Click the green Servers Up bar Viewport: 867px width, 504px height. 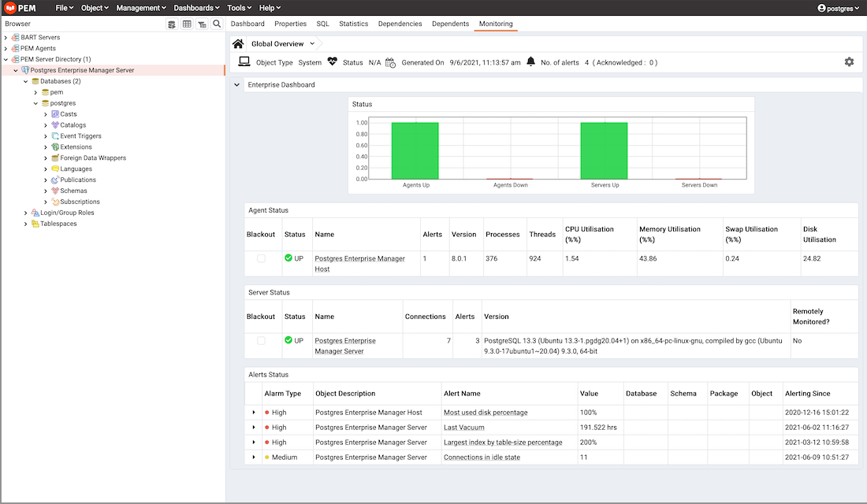click(x=604, y=151)
